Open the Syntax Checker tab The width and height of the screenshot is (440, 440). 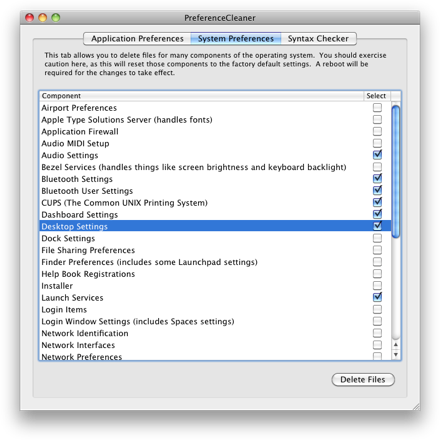coord(318,39)
